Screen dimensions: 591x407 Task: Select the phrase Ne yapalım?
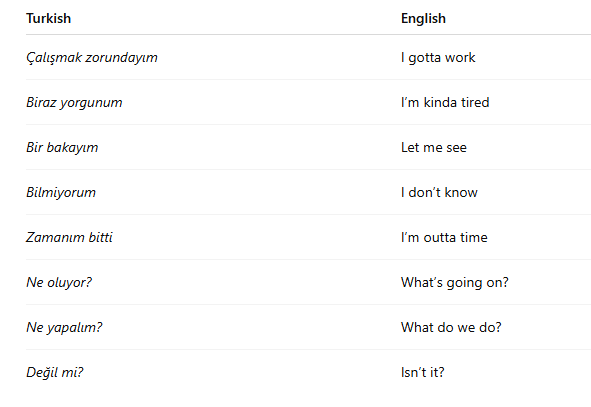(x=64, y=327)
